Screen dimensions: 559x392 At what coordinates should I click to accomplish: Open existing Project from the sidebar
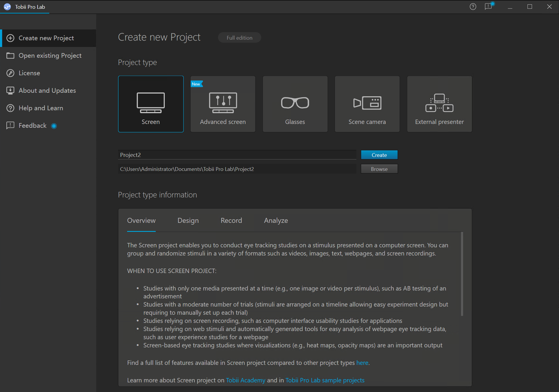(48, 56)
